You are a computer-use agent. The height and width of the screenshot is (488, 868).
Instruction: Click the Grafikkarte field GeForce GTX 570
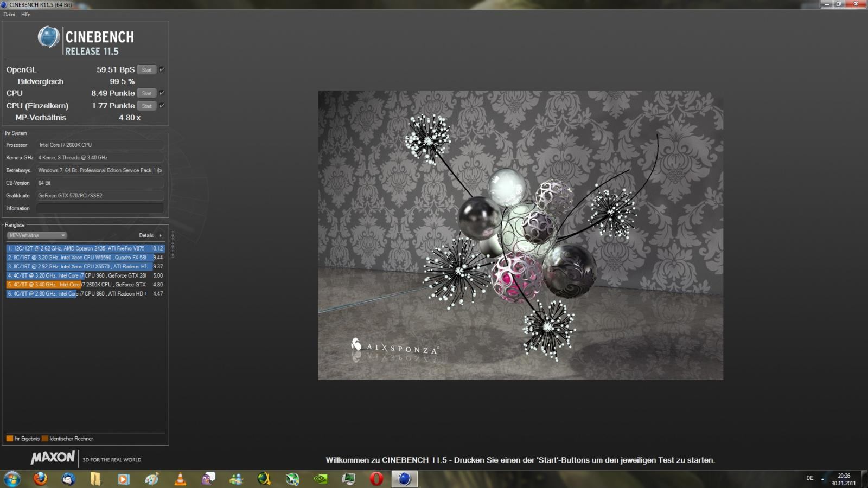click(x=100, y=195)
